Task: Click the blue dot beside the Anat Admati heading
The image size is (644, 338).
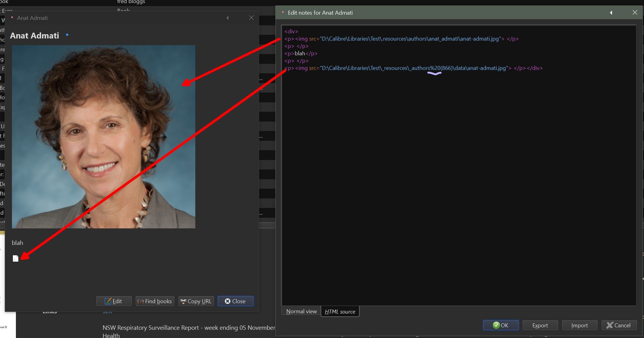Action: pyautogui.click(x=67, y=35)
